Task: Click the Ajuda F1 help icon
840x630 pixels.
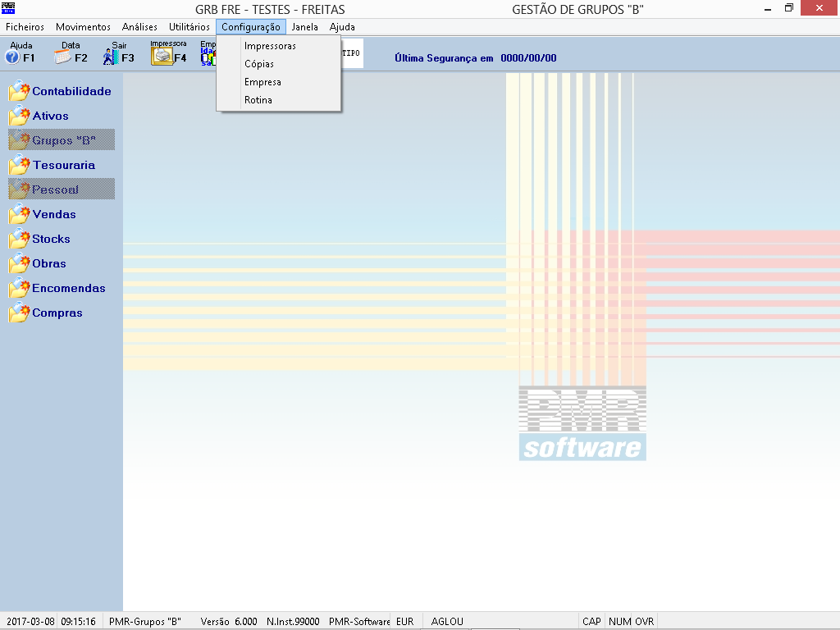Action: [13, 57]
